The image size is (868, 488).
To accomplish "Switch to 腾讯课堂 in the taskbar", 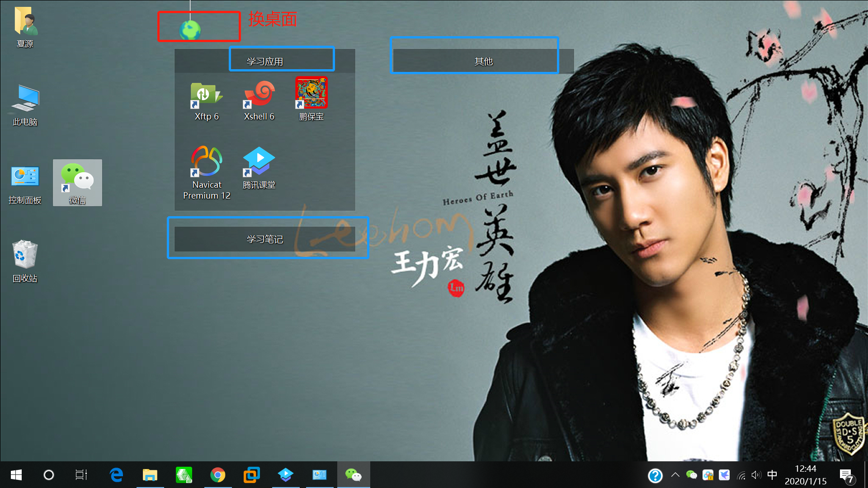I will pyautogui.click(x=286, y=475).
